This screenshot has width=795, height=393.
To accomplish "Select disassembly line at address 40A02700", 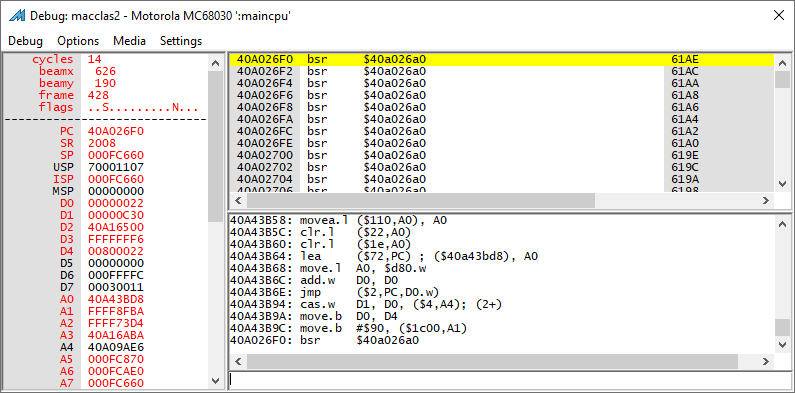I will (x=502, y=155).
